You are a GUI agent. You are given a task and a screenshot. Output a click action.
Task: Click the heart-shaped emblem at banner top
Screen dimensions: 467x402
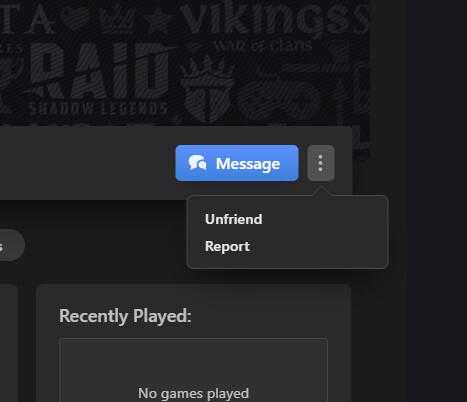point(75,18)
